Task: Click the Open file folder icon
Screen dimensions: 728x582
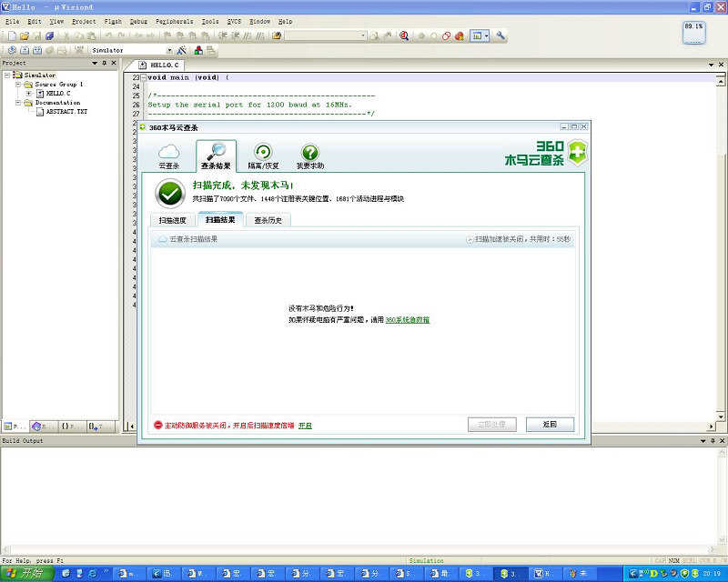Action: coord(25,35)
